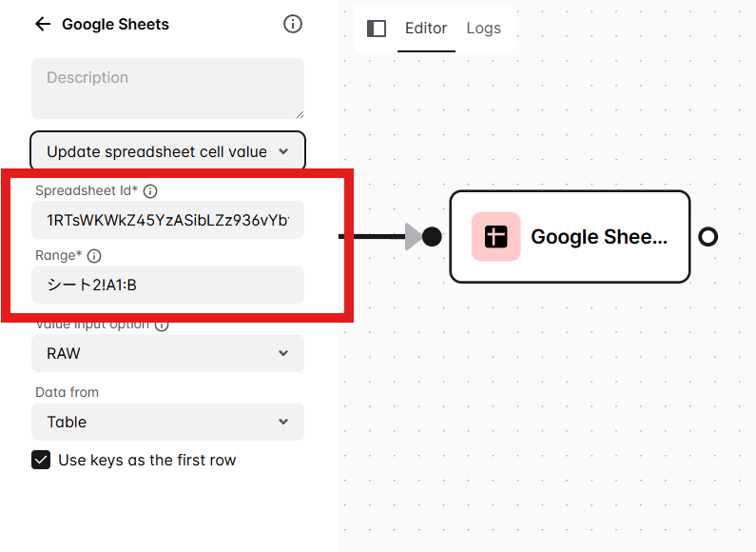The height and width of the screenshot is (552, 756).
Task: Click the info icon beside Value input option
Action: click(x=162, y=325)
